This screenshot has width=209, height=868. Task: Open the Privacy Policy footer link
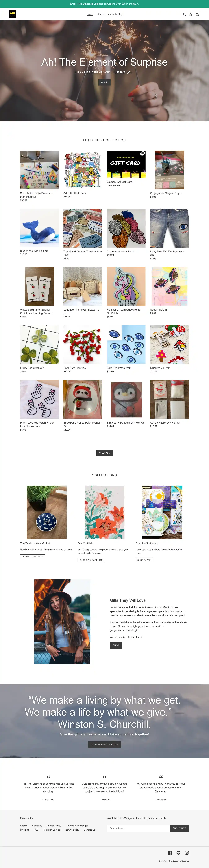tap(54, 826)
